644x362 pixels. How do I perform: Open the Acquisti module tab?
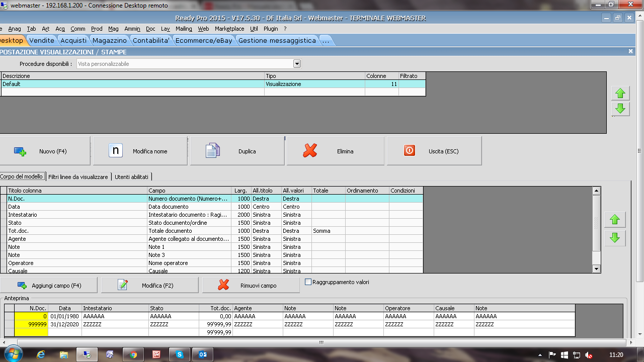(x=73, y=40)
